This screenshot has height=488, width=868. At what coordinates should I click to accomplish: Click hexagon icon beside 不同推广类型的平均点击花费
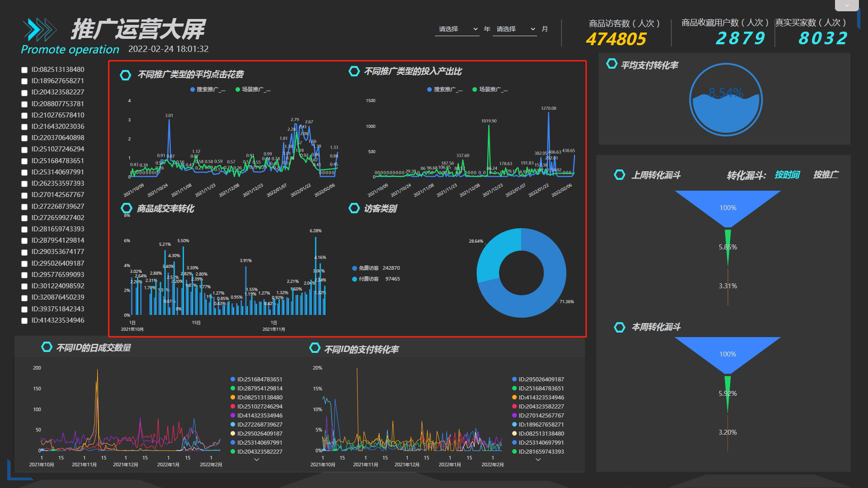126,75
